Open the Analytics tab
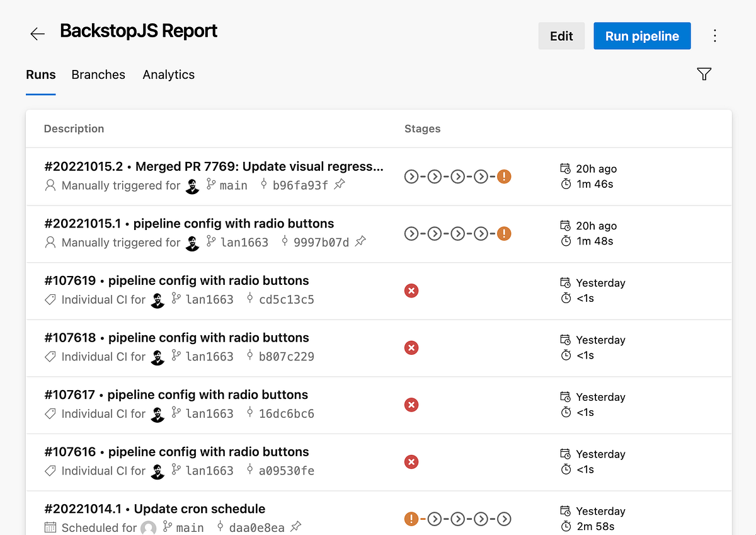756x535 pixels. [x=168, y=74]
